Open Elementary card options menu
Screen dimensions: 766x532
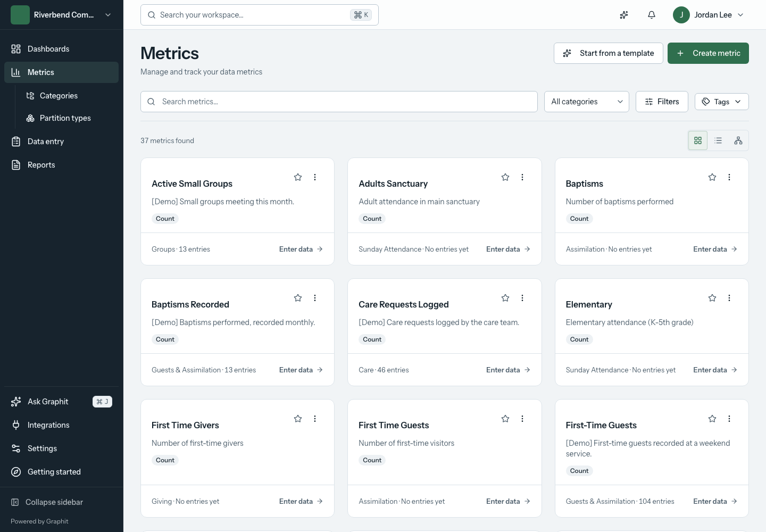[x=729, y=298]
